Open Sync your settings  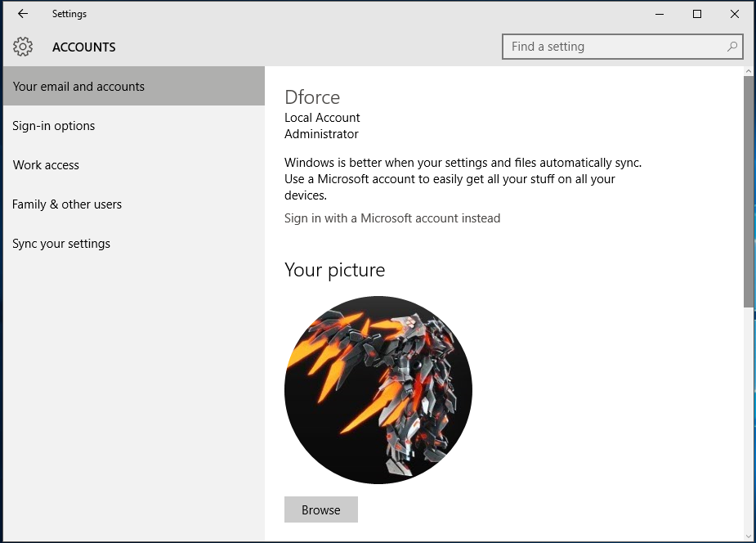pyautogui.click(x=134, y=244)
